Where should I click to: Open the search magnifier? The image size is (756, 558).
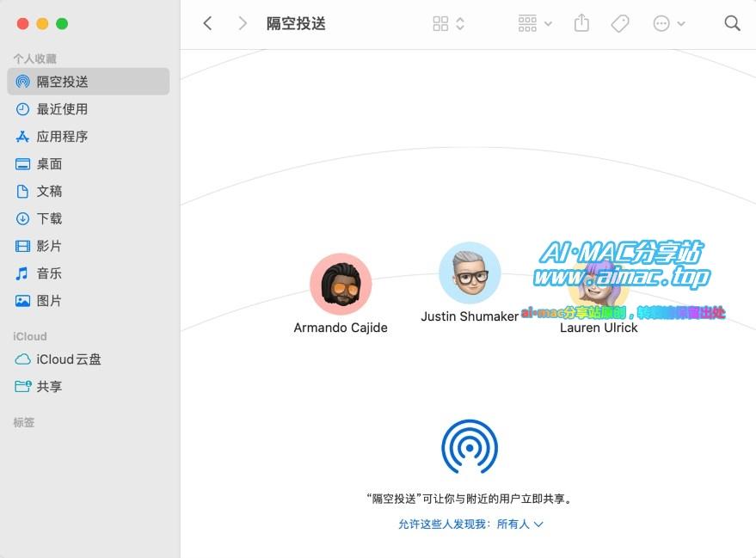pos(732,23)
